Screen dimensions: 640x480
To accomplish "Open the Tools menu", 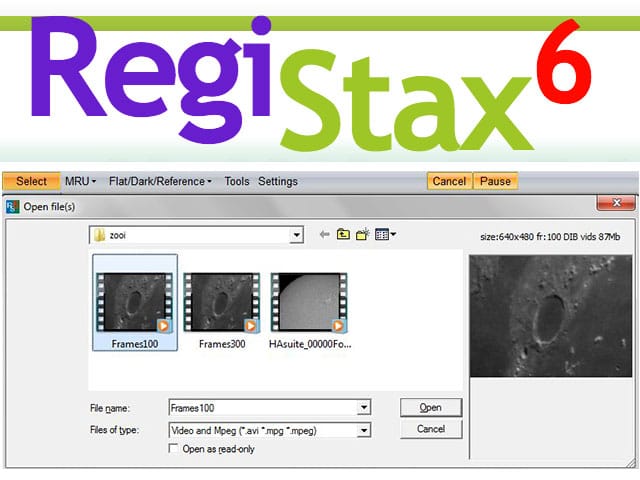I will pyautogui.click(x=237, y=181).
